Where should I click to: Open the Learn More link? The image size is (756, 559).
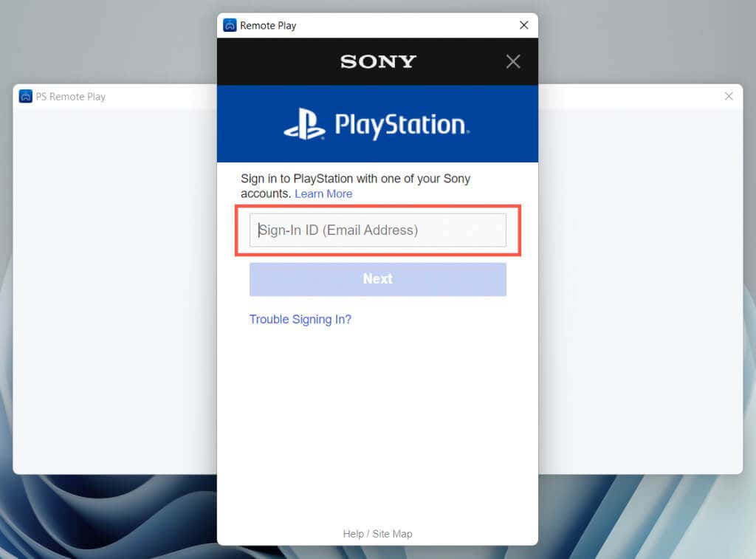tap(323, 193)
